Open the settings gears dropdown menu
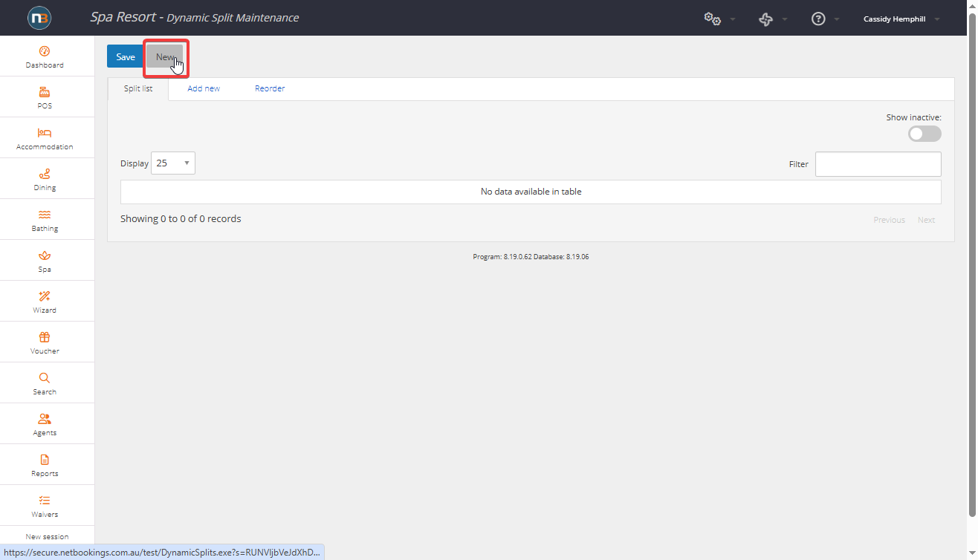The height and width of the screenshot is (560, 978). [719, 19]
